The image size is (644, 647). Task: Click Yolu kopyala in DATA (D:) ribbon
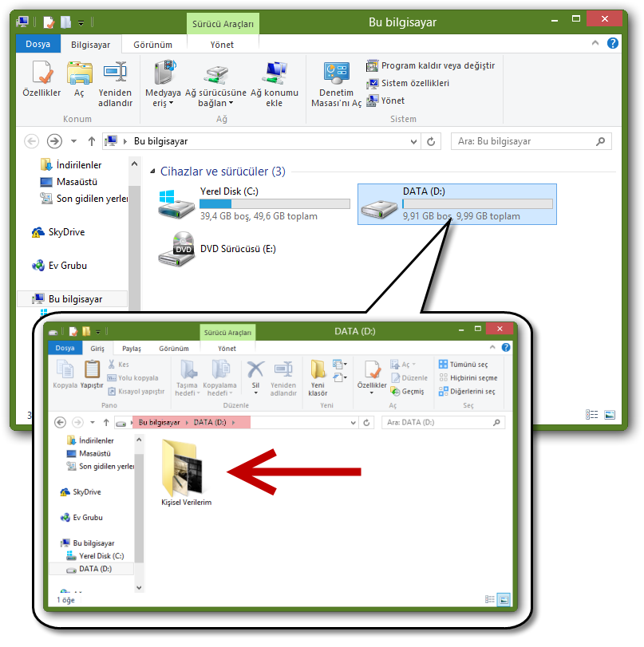(x=132, y=378)
